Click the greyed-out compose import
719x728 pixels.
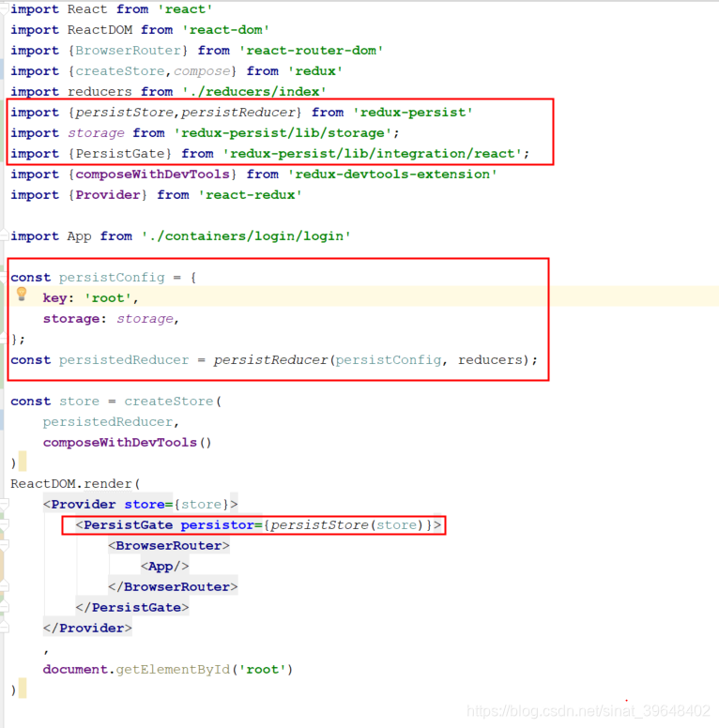pyautogui.click(x=202, y=71)
